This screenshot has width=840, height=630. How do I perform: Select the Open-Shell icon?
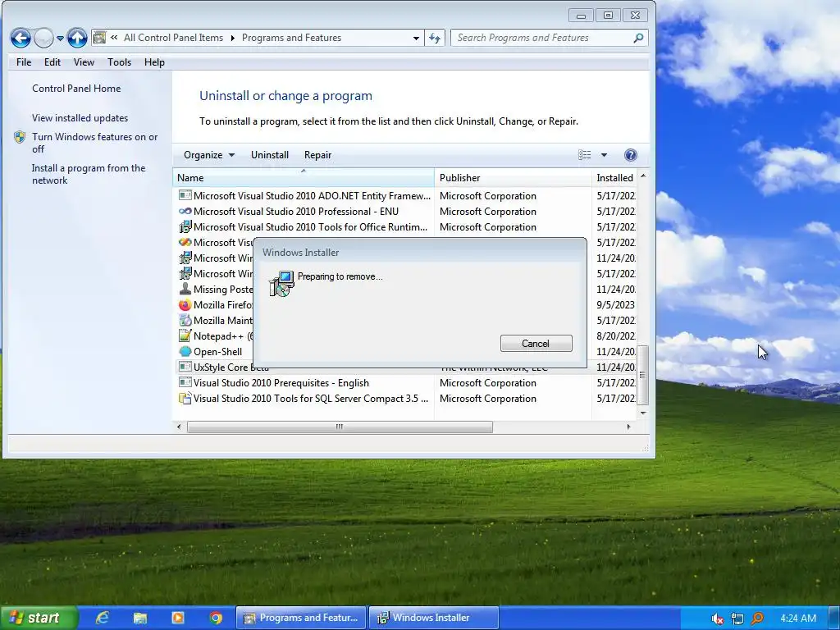point(185,351)
